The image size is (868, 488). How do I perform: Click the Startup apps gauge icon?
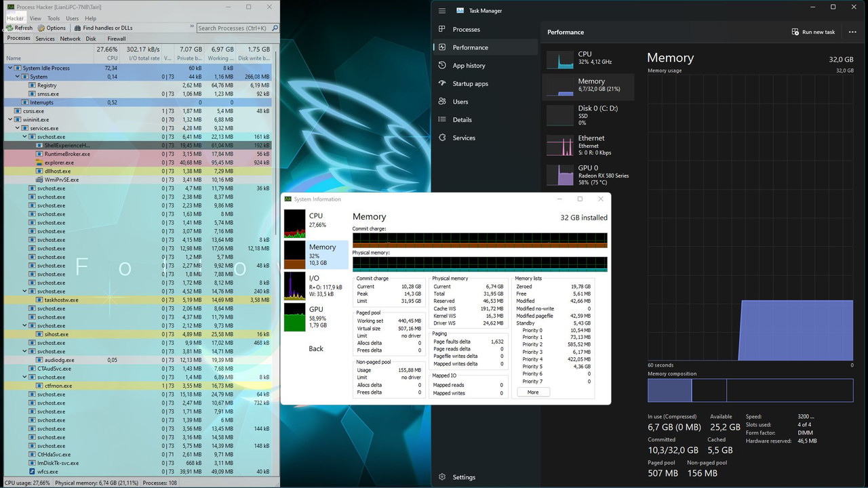pos(442,83)
